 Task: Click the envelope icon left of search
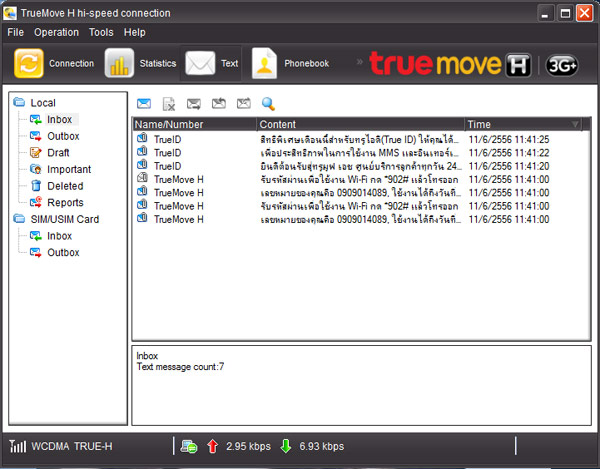coord(244,103)
